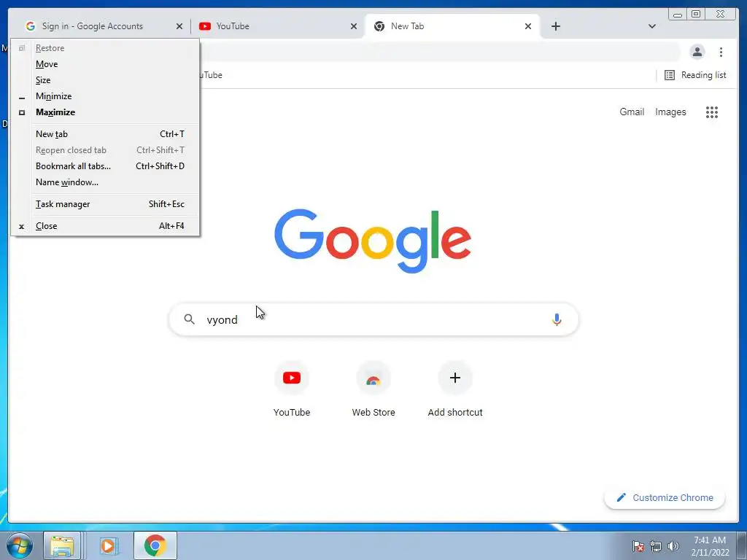
Task: Click the Add shortcut plus tile
Action: [x=455, y=389]
